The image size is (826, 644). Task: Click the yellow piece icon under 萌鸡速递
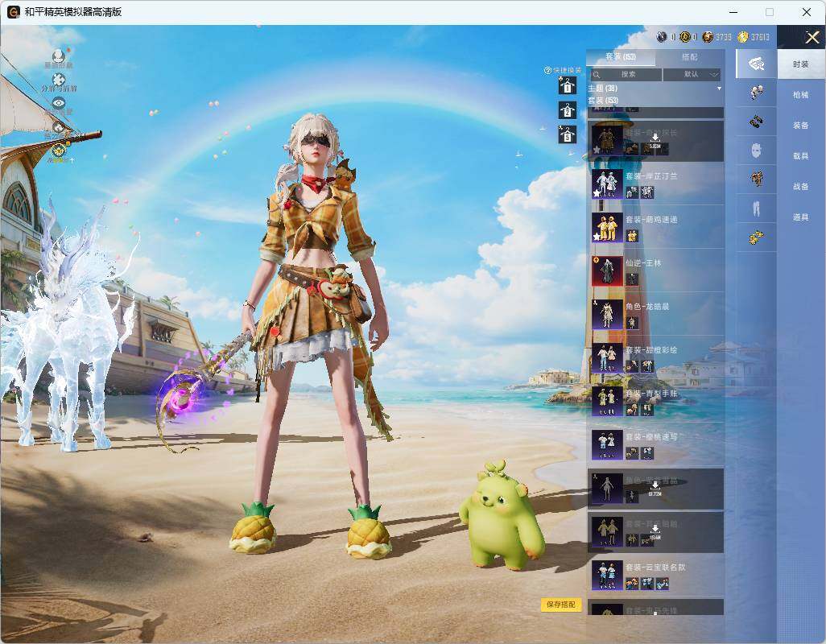[632, 235]
